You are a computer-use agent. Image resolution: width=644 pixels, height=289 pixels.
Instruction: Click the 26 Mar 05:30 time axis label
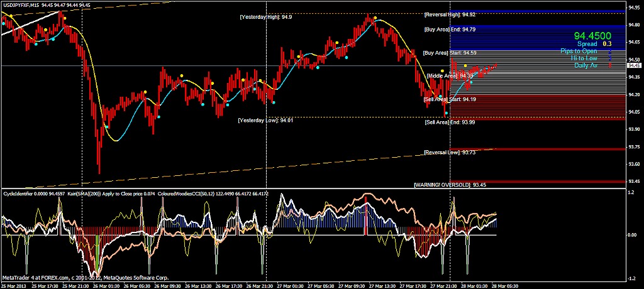(x=136, y=285)
